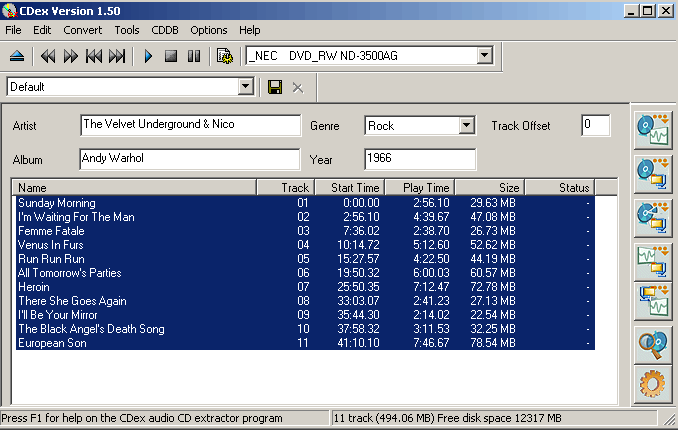Maximize the CDex window
The height and width of the screenshot is (430, 678).
click(x=648, y=11)
